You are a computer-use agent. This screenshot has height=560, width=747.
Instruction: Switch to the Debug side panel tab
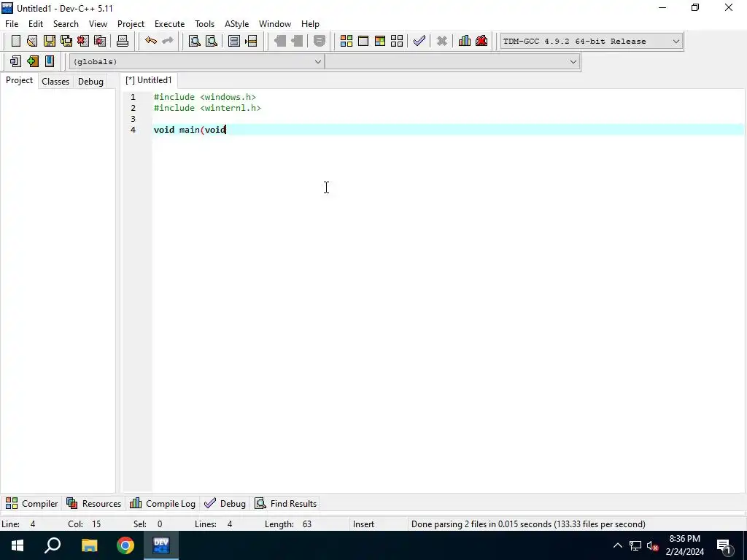click(x=90, y=82)
